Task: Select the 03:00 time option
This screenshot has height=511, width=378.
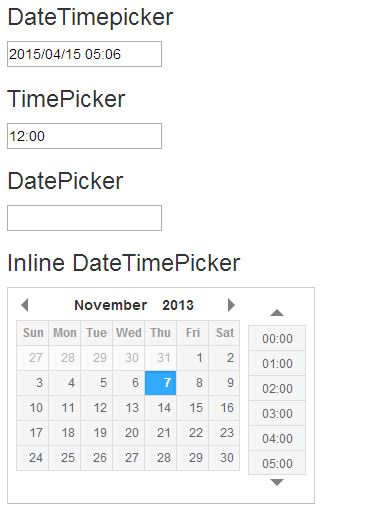Action: point(277,413)
